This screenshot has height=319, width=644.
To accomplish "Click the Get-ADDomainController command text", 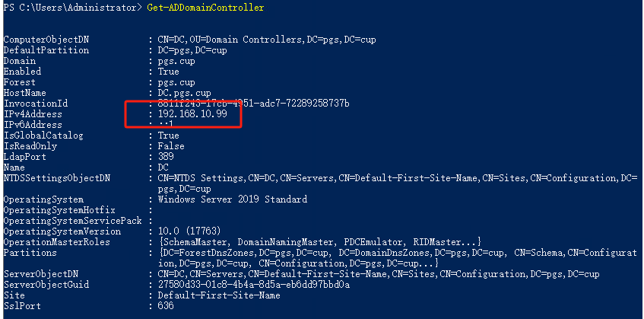I will pyautogui.click(x=205, y=8).
